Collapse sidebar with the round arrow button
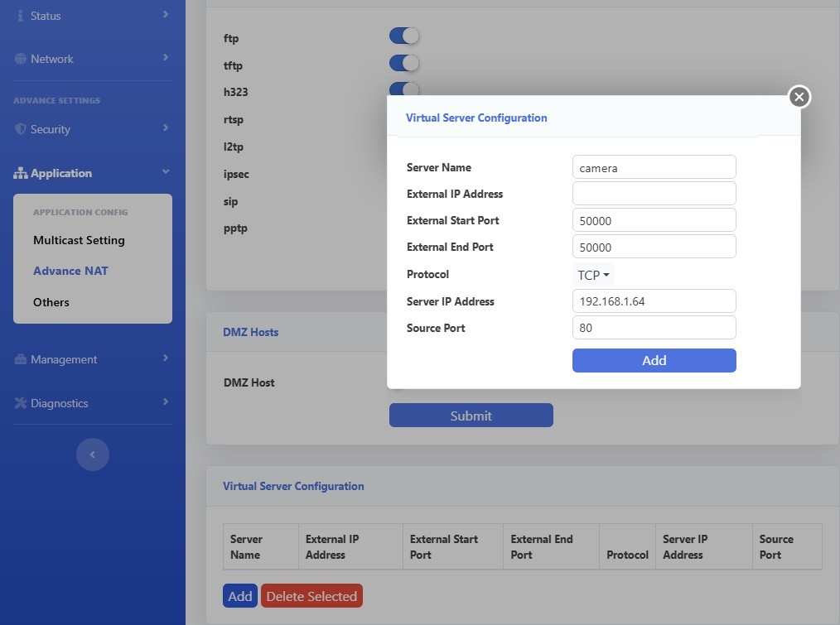 pyautogui.click(x=92, y=454)
